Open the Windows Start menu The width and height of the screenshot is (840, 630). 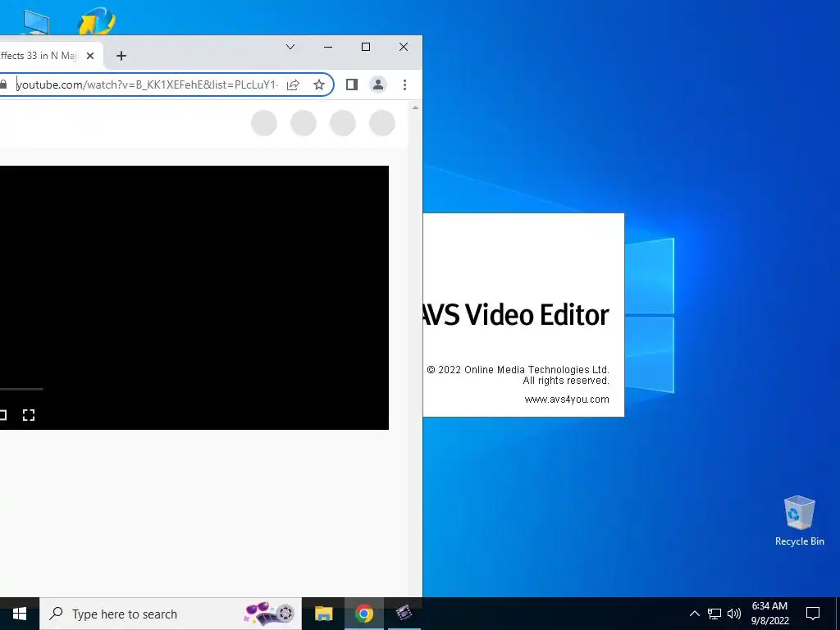point(20,614)
